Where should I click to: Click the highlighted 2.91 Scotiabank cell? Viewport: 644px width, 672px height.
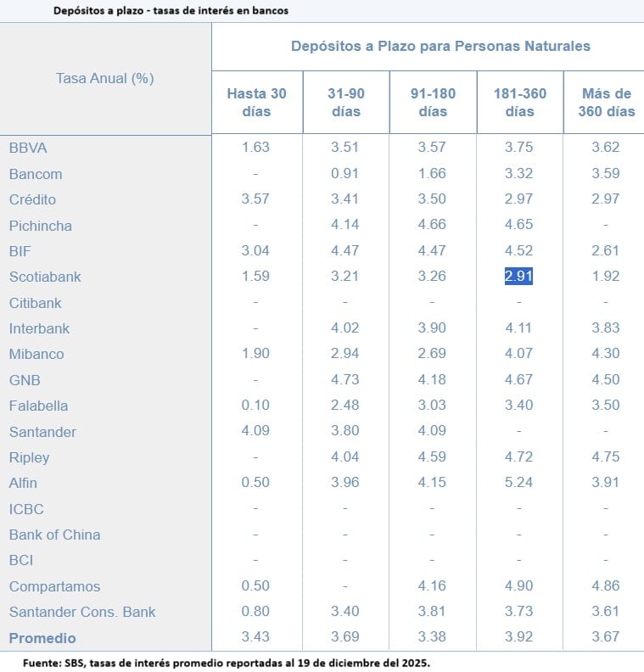[x=518, y=277]
